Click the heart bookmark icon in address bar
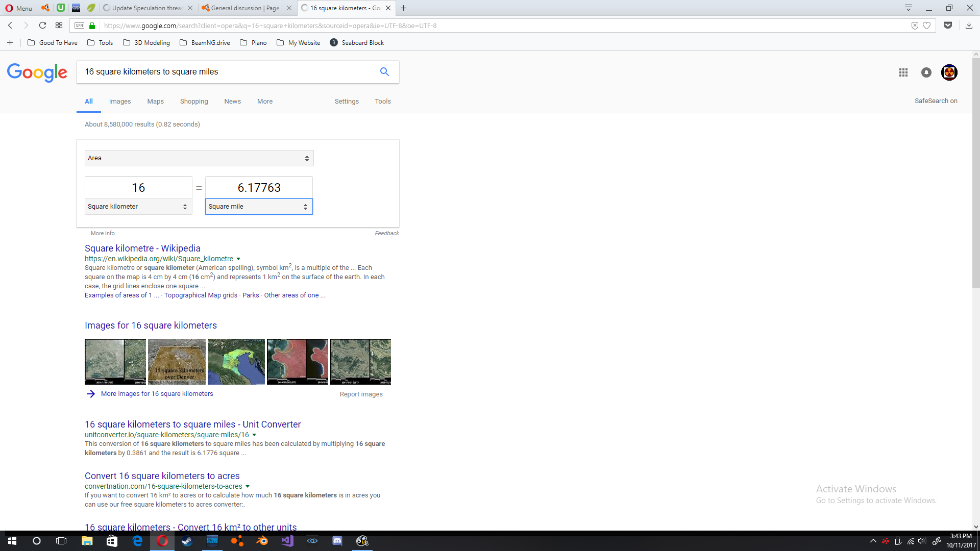 [x=926, y=26]
